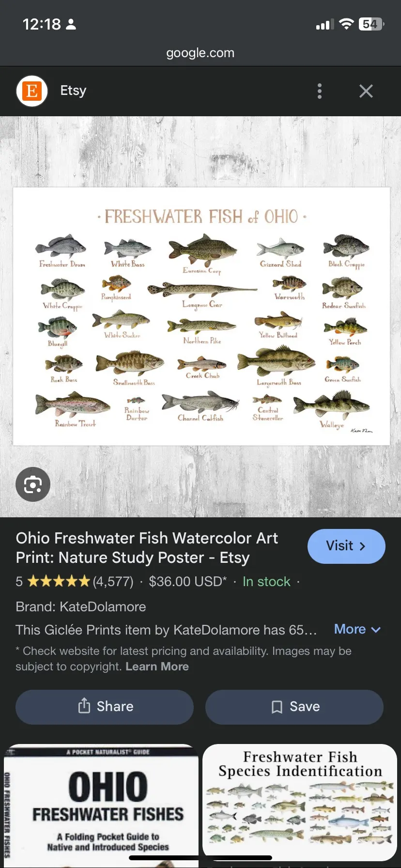
Task: Tap the Ohio Freshwater Fish Watercolor title
Action: coord(147,548)
